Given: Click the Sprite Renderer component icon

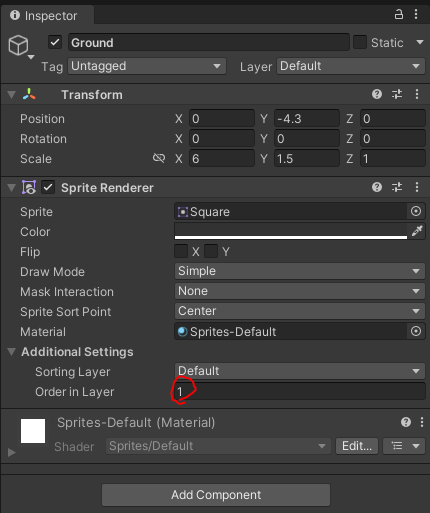Looking at the screenshot, I should tap(29, 187).
